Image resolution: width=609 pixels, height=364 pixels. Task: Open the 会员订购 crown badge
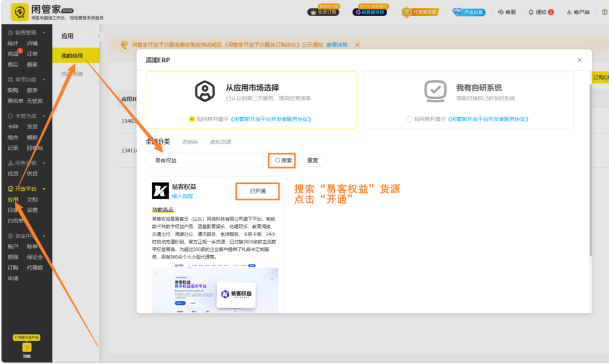(x=324, y=12)
